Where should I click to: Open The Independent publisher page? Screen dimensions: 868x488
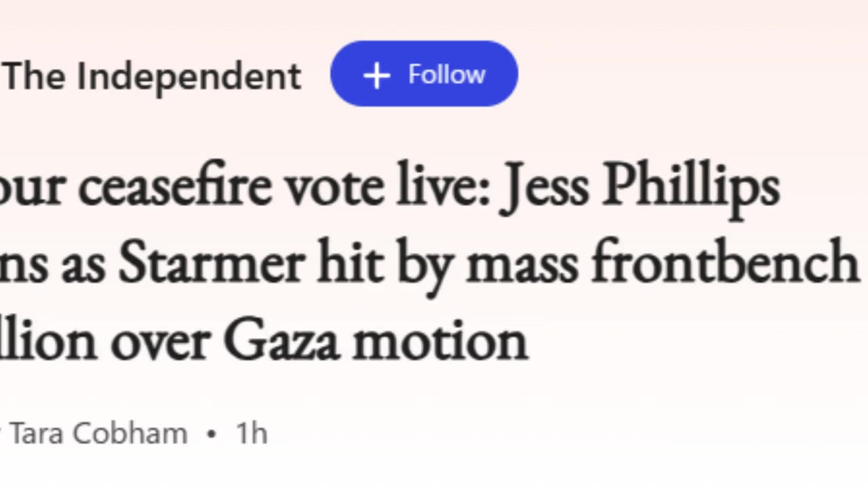click(153, 76)
